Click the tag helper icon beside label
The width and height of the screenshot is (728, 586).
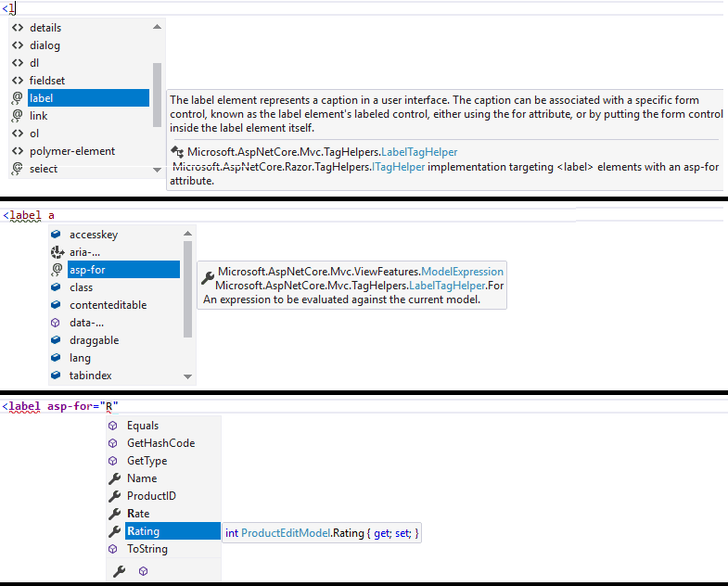point(17,98)
